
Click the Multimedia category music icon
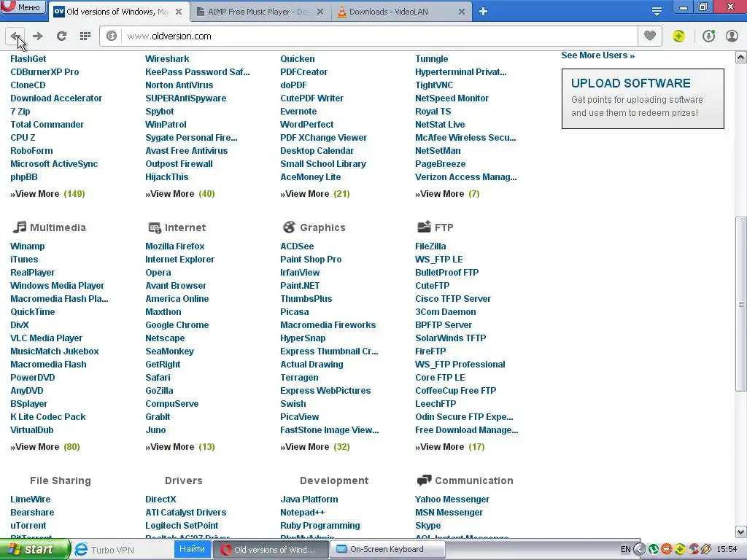tap(19, 227)
